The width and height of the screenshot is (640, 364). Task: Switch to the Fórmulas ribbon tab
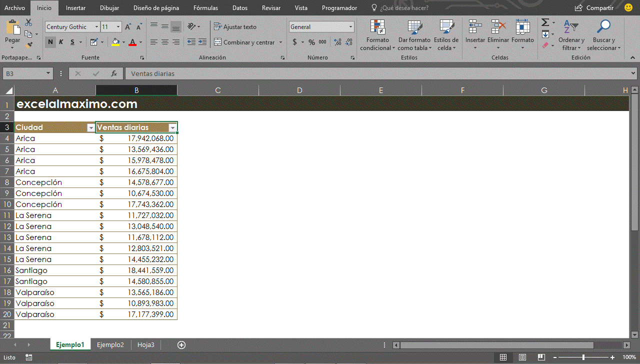pos(205,7)
